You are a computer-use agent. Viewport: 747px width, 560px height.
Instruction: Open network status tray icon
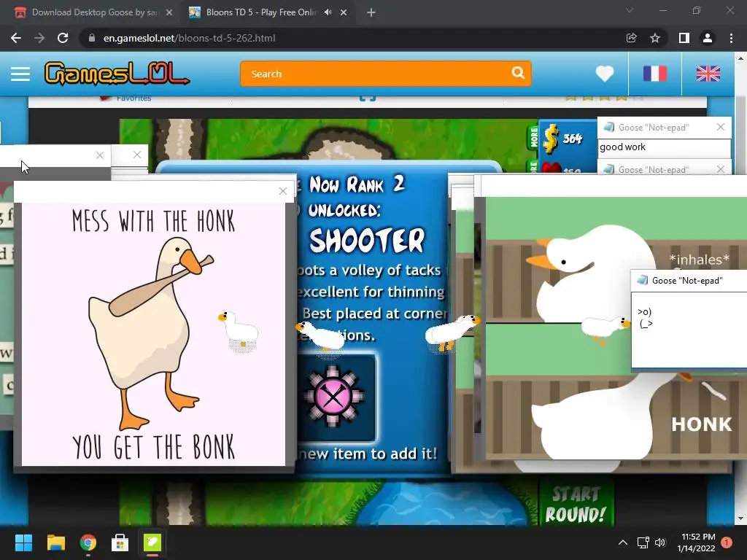click(x=643, y=542)
